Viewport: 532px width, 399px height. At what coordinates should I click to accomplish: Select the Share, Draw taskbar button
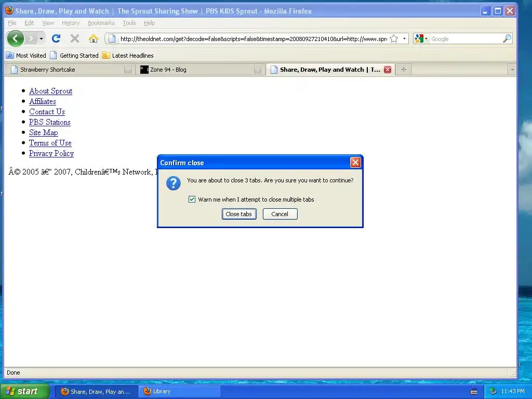click(x=96, y=391)
